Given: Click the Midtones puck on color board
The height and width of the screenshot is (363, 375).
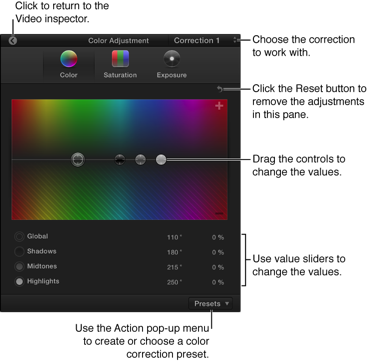Looking at the screenshot, I should tap(140, 160).
